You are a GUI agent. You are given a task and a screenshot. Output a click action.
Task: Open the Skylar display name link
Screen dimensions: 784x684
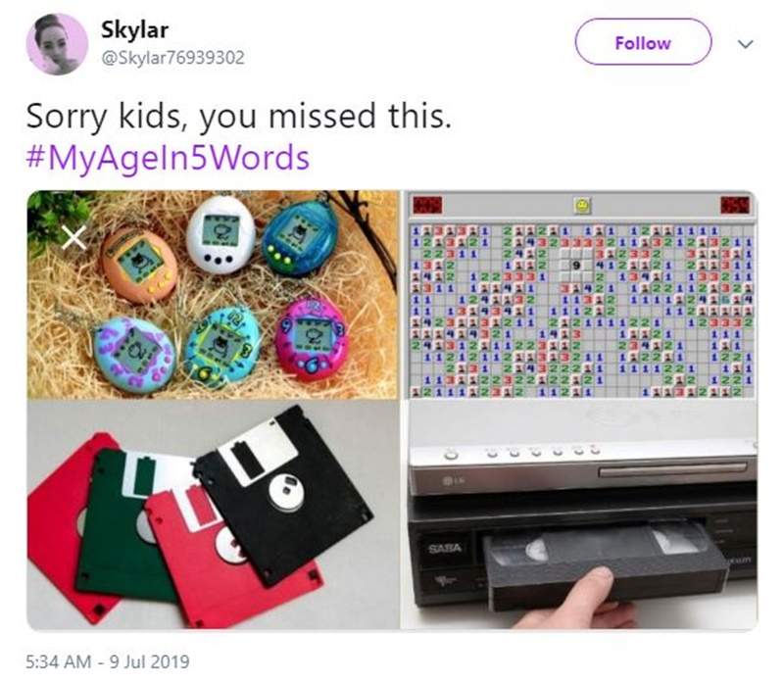tap(134, 30)
